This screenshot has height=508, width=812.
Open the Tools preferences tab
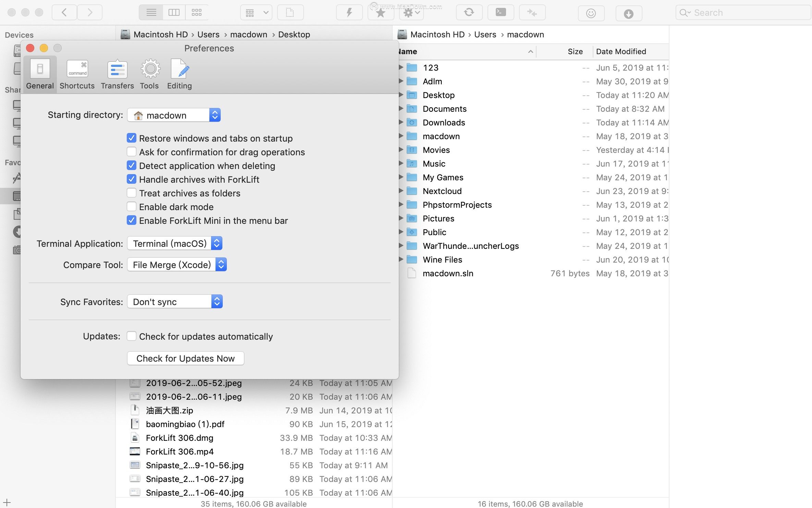[x=150, y=74]
